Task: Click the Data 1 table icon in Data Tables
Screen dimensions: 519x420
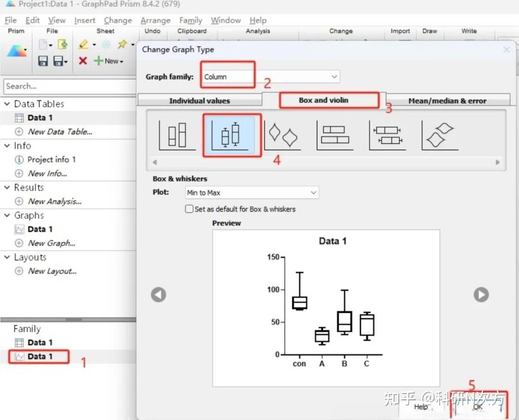Action: [19, 118]
